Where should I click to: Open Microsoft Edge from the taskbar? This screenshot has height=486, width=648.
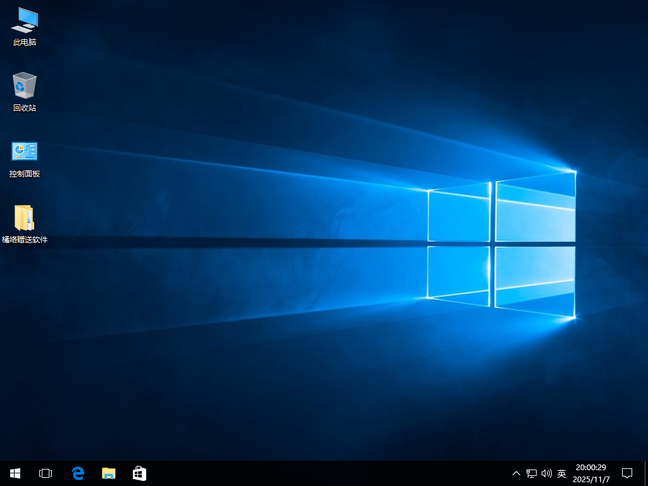(x=78, y=473)
